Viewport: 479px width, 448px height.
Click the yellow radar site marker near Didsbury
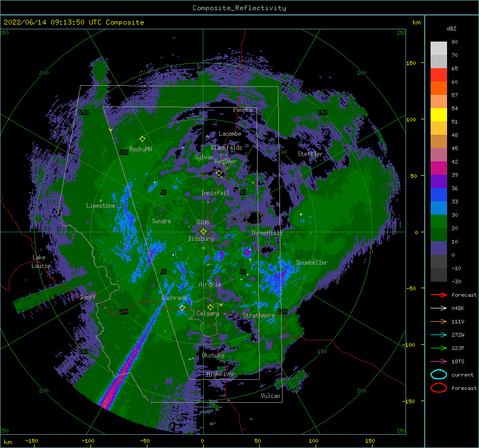pos(203,232)
